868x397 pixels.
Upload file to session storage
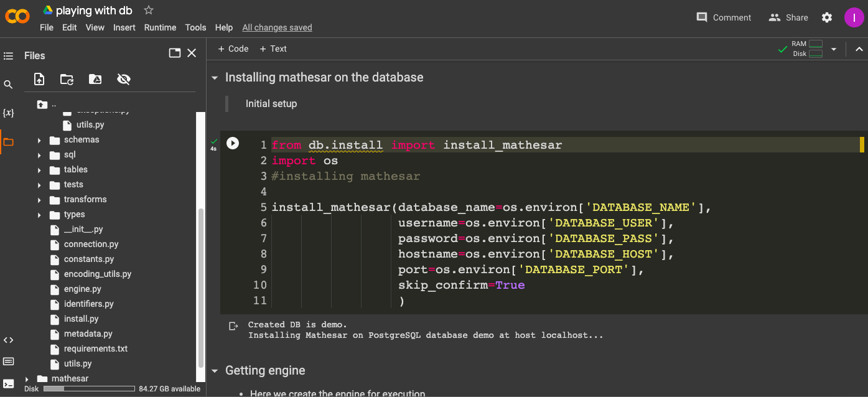pyautogui.click(x=39, y=79)
